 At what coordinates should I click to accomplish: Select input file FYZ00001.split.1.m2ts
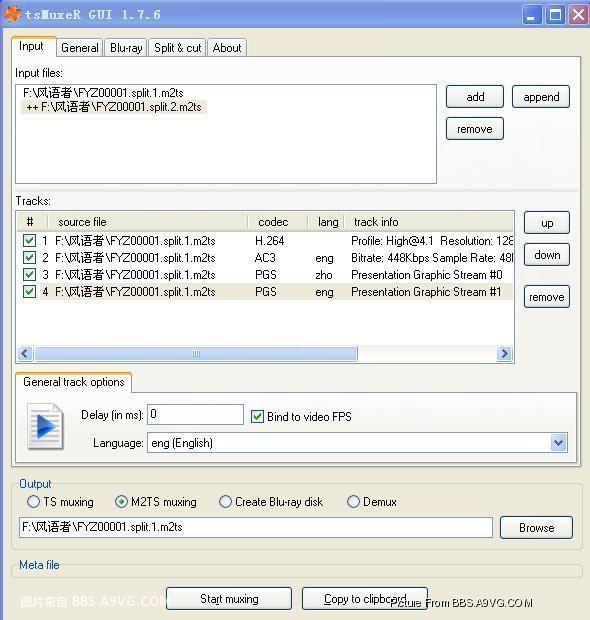point(103,93)
